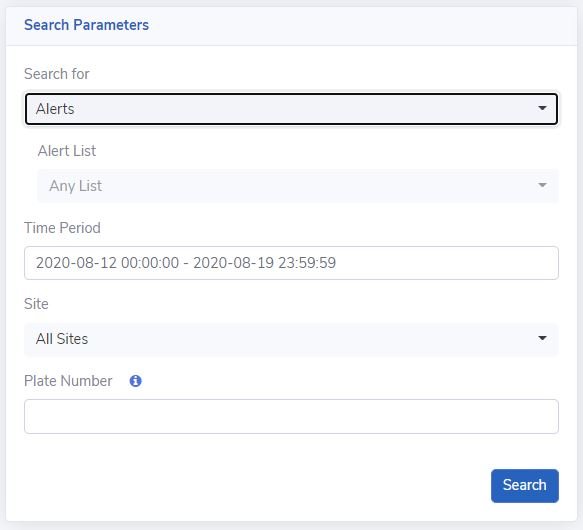Click the Search Parameters panel heading

86,25
